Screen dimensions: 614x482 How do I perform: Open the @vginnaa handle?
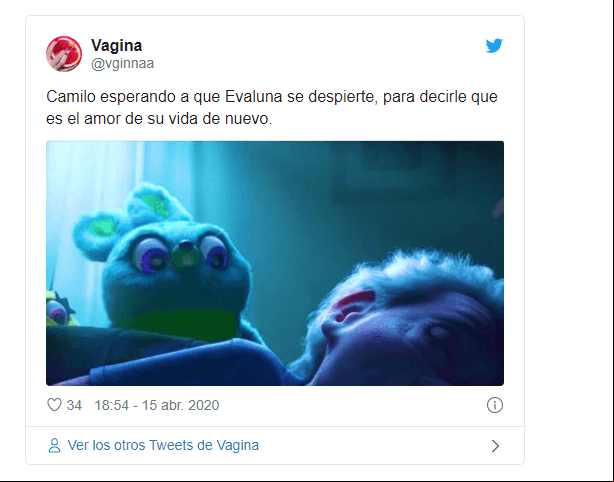click(x=122, y=63)
